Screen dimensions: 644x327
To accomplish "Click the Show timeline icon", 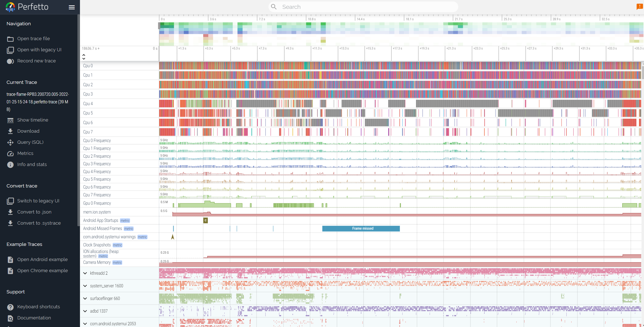I will (10, 120).
